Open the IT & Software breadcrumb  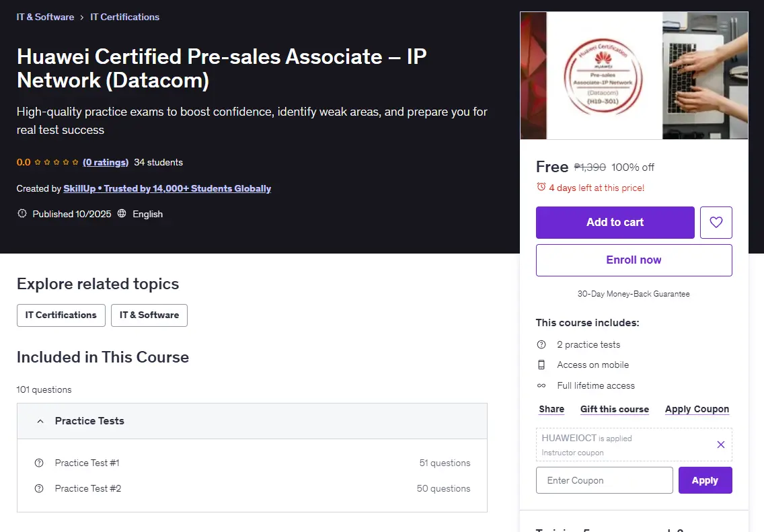tap(45, 17)
